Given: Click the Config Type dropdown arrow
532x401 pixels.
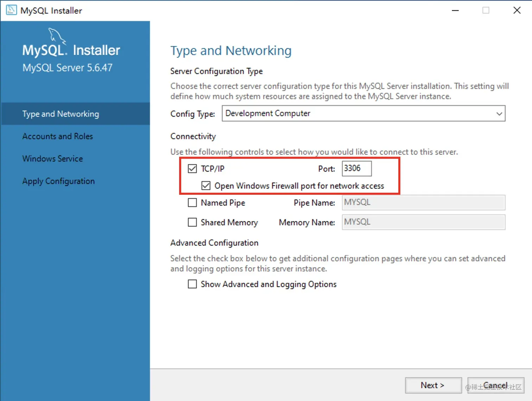Looking at the screenshot, I should (x=499, y=114).
